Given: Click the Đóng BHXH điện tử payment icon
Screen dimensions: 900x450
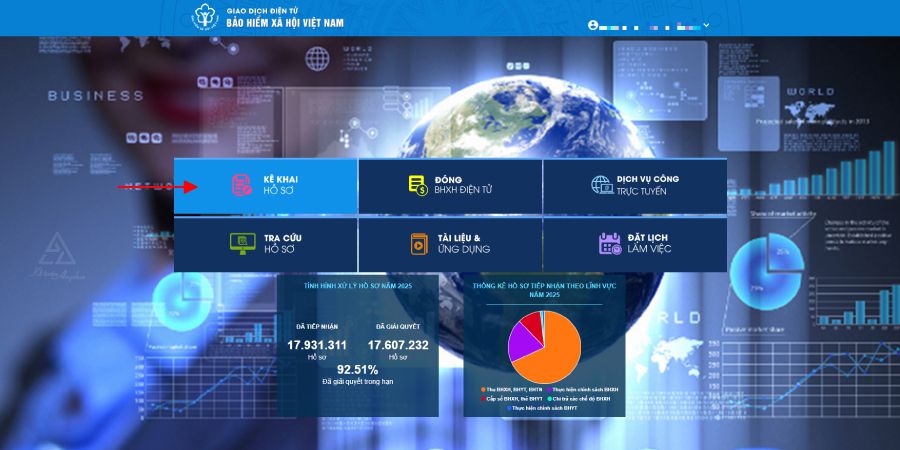Looking at the screenshot, I should 417,185.
